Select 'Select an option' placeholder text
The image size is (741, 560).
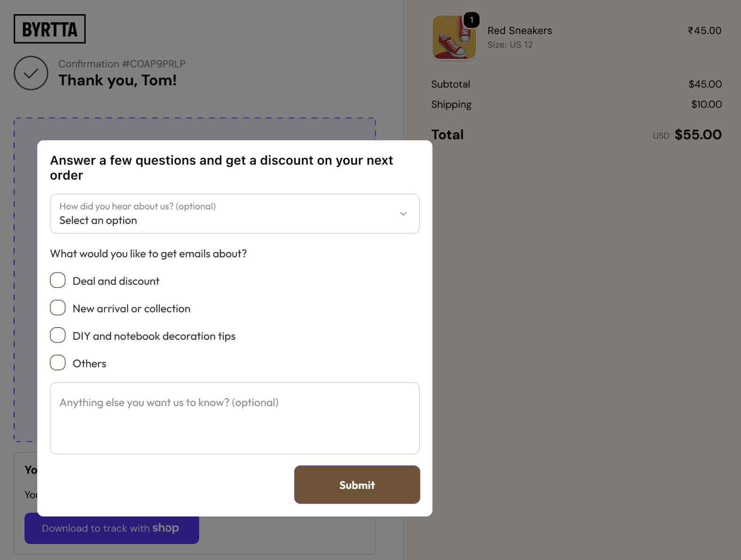[x=98, y=221]
